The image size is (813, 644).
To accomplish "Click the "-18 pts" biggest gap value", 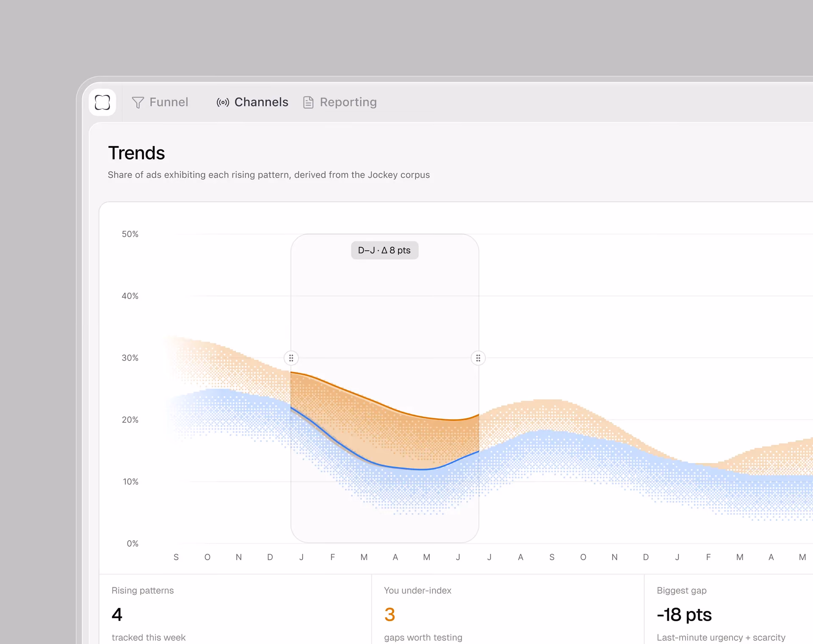I will [x=684, y=614].
